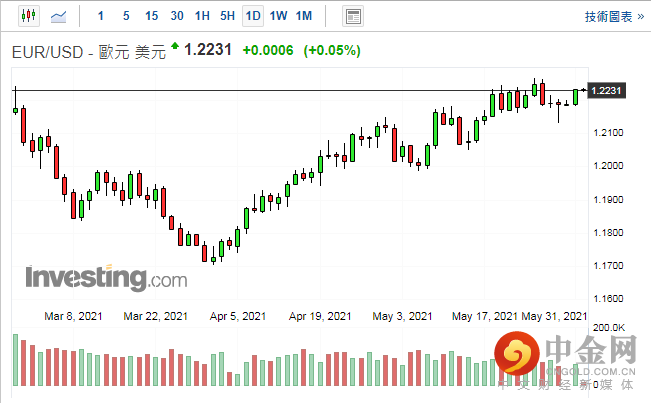This screenshot has width=651, height=403.
Task: Click the EUR/USD pair title
Action: [88, 52]
